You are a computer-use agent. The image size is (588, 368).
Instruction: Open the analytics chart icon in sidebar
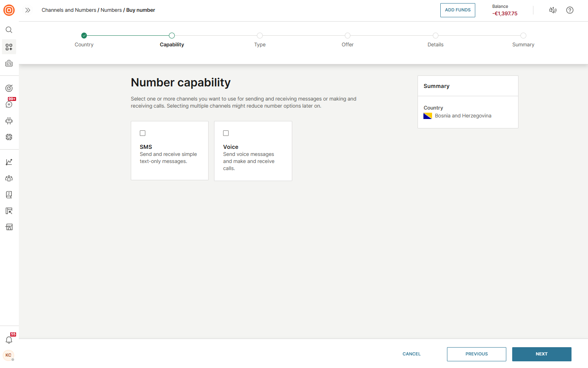[x=9, y=162]
